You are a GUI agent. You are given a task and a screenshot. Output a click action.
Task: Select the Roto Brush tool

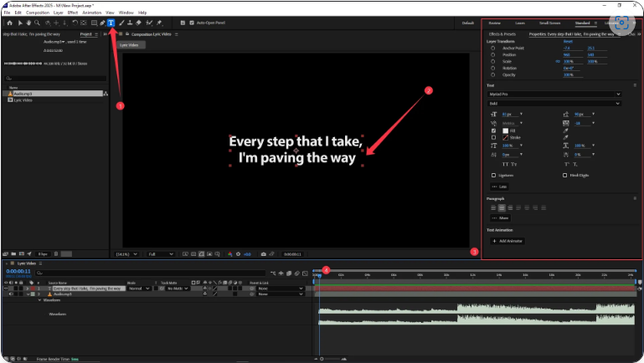149,23
